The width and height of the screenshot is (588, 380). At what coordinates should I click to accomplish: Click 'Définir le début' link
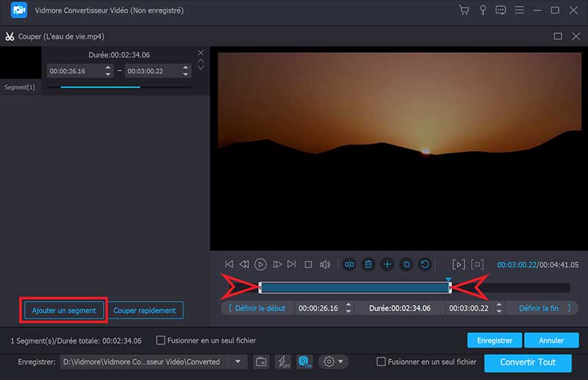pos(260,308)
